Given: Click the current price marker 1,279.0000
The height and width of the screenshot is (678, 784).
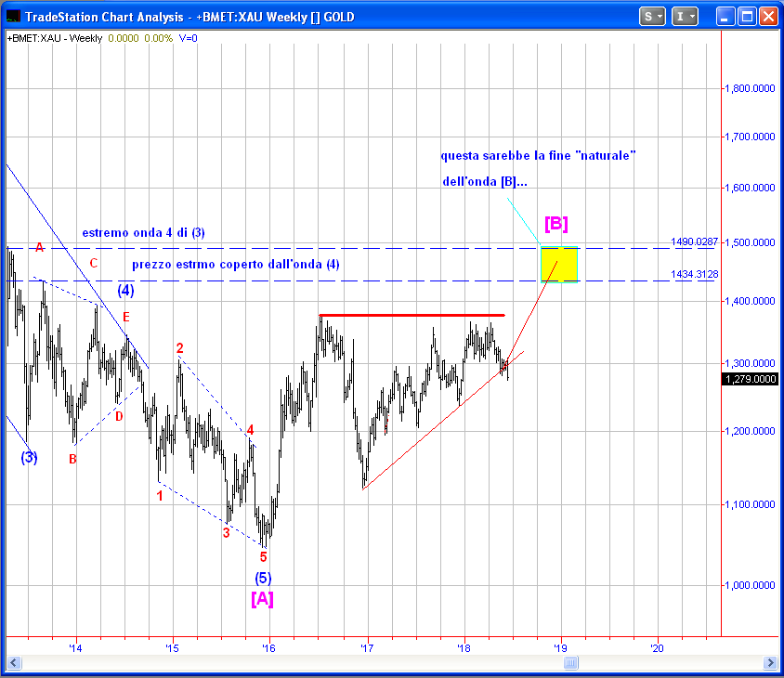Looking at the screenshot, I should [751, 379].
